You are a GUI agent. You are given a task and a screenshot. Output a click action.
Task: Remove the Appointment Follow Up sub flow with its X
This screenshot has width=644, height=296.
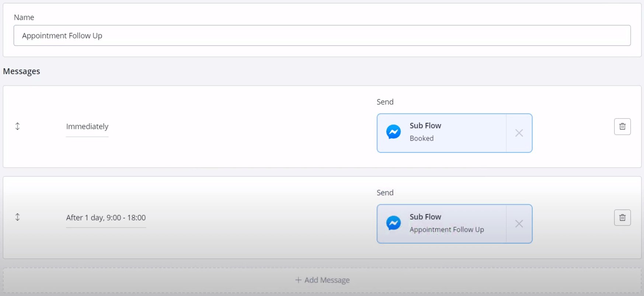coord(519,224)
